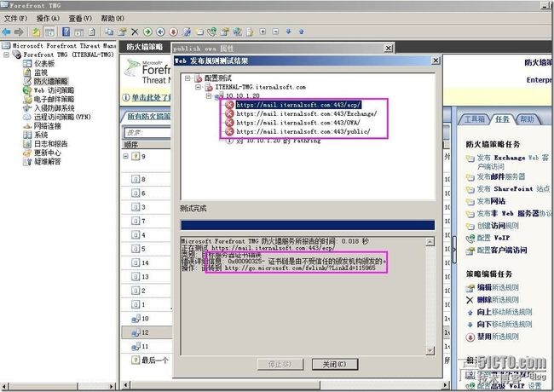Collapse the ITERNAL-TMG.iternalsoft.com node
The image size is (554, 392).
pos(199,87)
